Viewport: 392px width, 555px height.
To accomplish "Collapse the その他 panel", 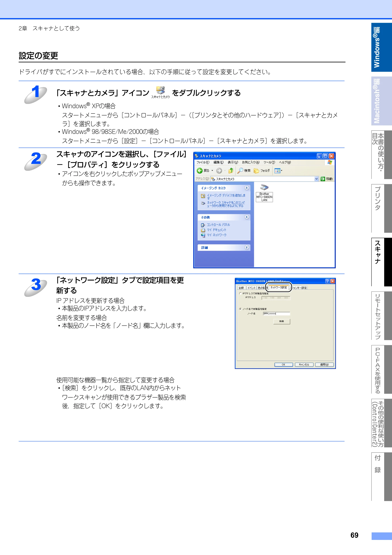I will tap(247, 217).
